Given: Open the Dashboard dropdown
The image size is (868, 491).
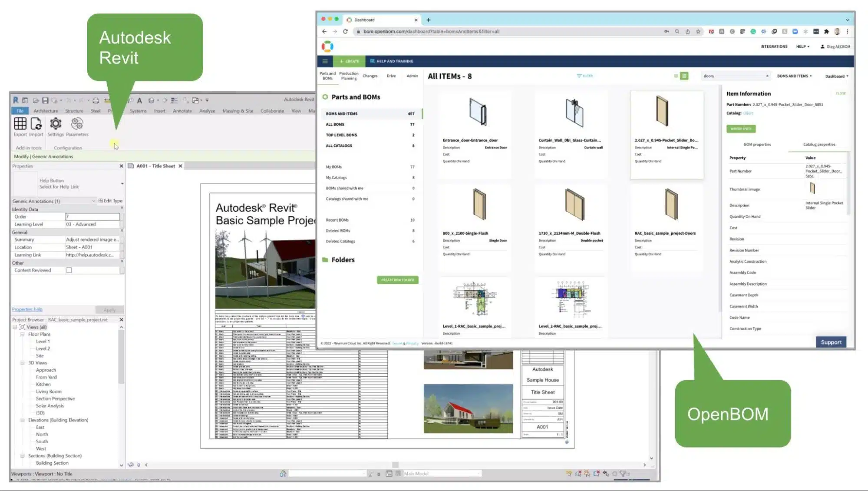Looking at the screenshot, I should click(837, 76).
